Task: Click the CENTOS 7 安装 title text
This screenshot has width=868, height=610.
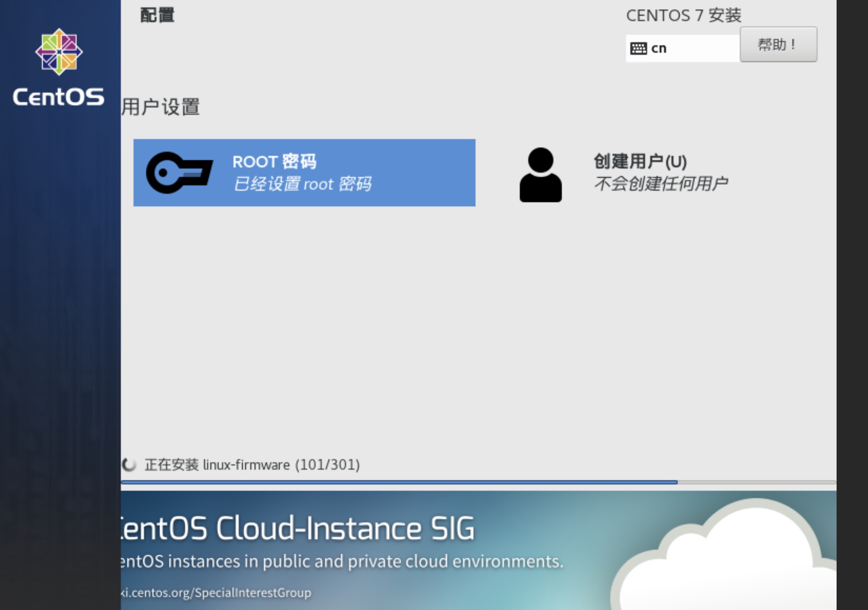Action: (684, 16)
